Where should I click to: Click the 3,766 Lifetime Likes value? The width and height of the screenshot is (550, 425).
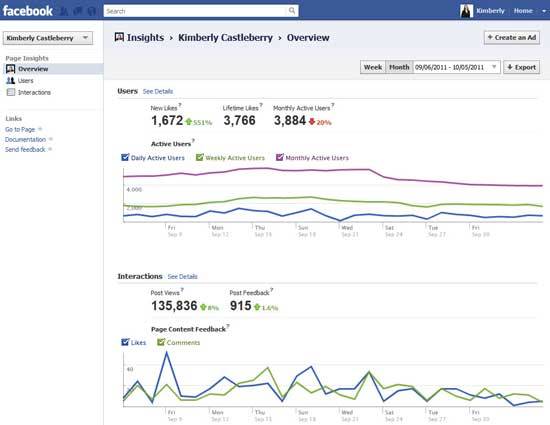tap(240, 121)
